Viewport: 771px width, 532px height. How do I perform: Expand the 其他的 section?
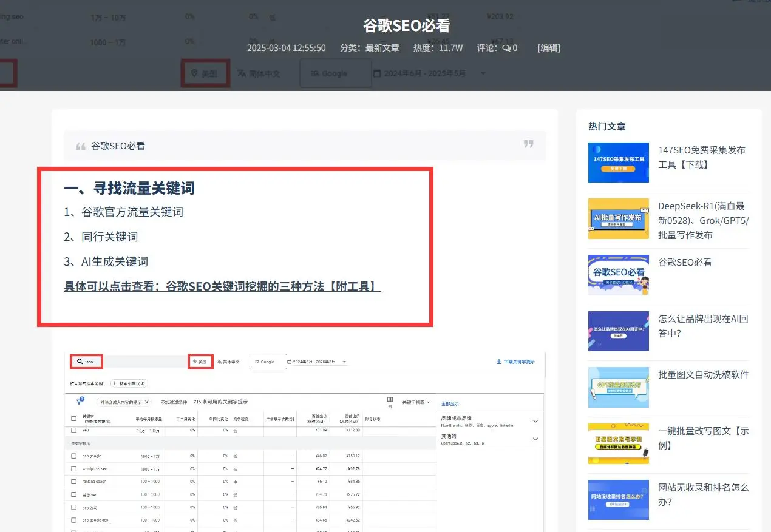pyautogui.click(x=535, y=439)
